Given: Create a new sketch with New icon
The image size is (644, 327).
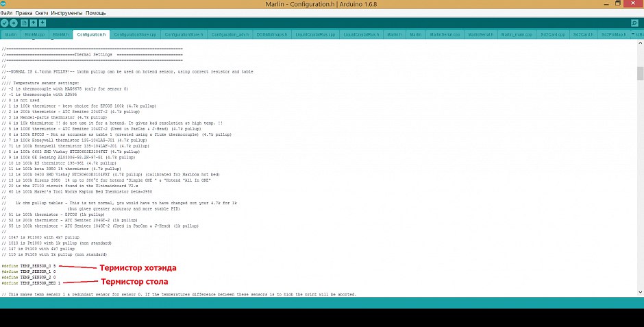Looking at the screenshot, I should 24,23.
